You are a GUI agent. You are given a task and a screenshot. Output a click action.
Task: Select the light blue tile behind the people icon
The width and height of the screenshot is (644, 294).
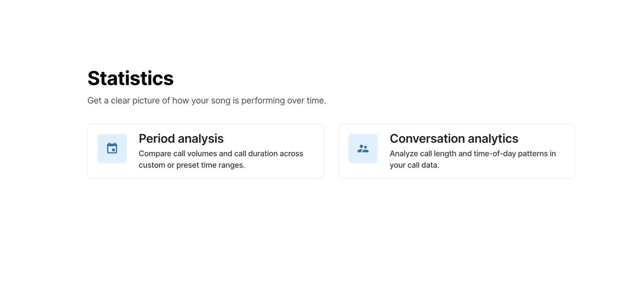click(x=363, y=149)
